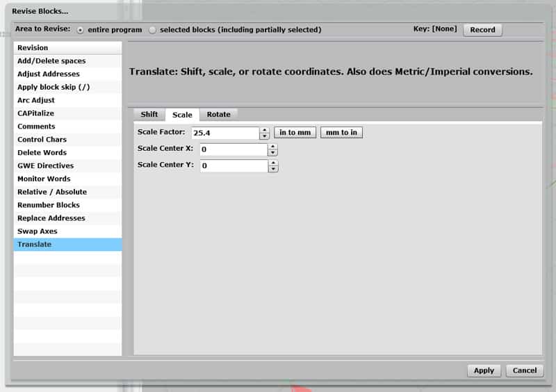Click the 'in to mm' button
The height and width of the screenshot is (392, 556).
295,132
